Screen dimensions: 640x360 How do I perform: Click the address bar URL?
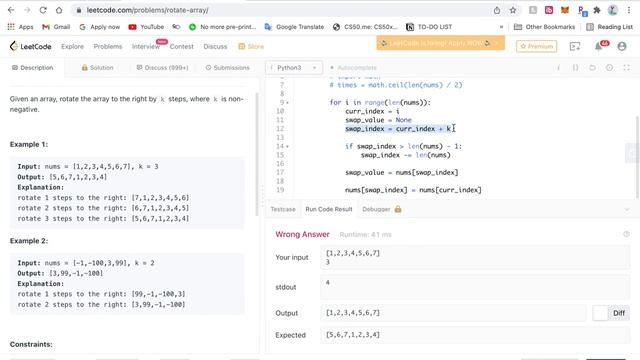click(147, 10)
